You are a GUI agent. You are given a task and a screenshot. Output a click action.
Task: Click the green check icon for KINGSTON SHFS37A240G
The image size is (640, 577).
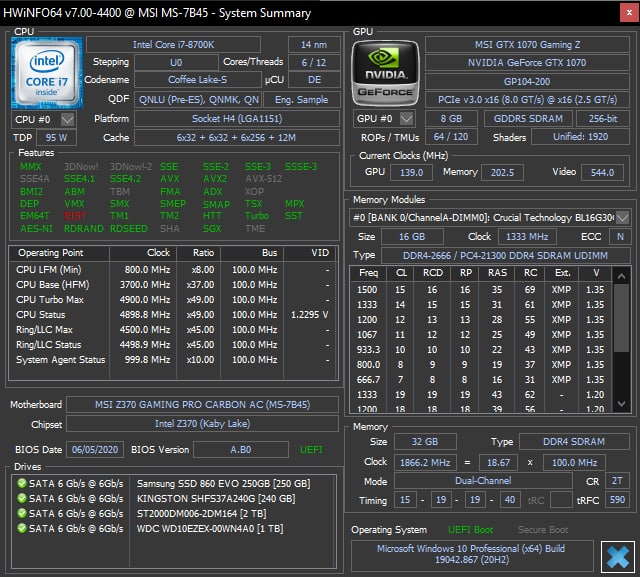(x=21, y=498)
